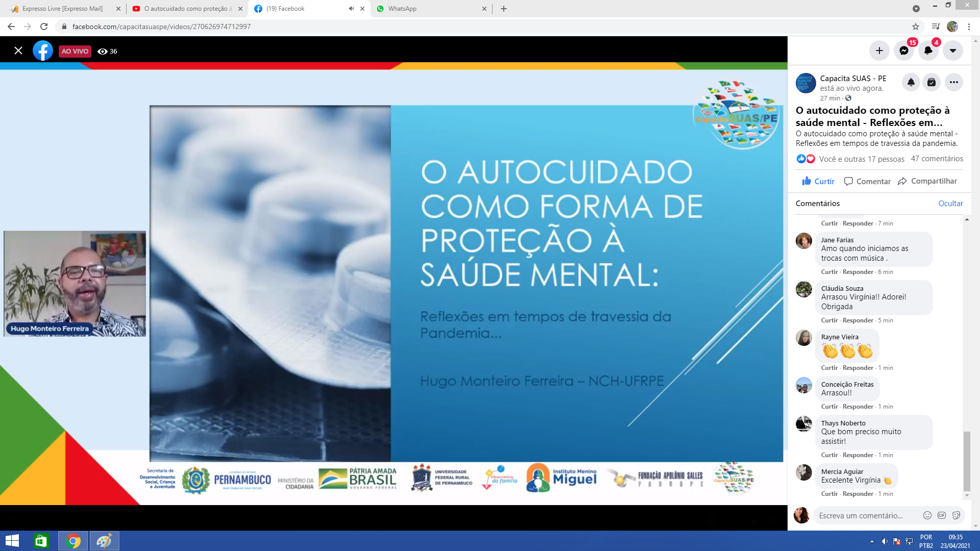The height and width of the screenshot is (551, 980).
Task: Click the Compartilhar share button
Action: coord(927,181)
